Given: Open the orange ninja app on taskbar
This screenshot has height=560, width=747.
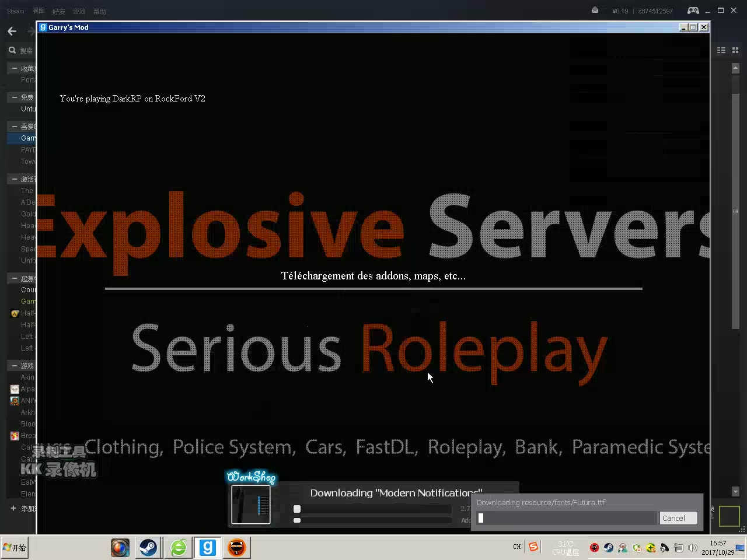Looking at the screenshot, I should click(x=236, y=548).
